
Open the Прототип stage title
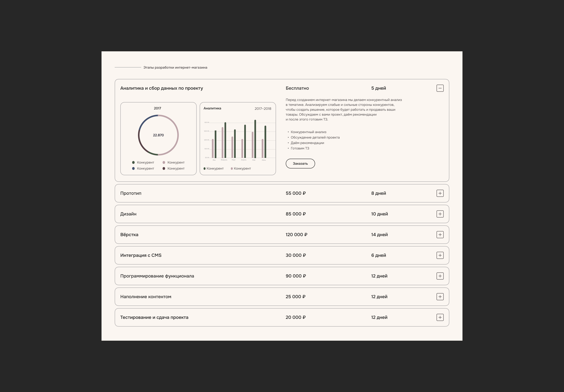131,193
